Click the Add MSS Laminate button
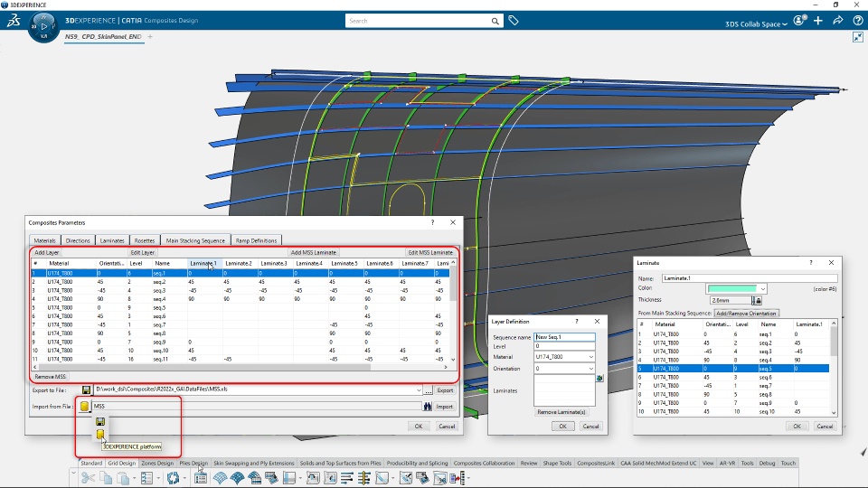 (314, 252)
